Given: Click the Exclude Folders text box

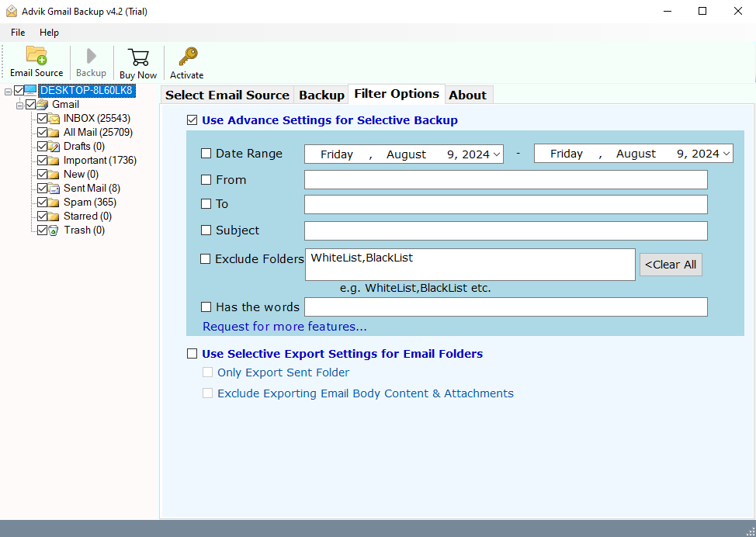Looking at the screenshot, I should coord(470,265).
